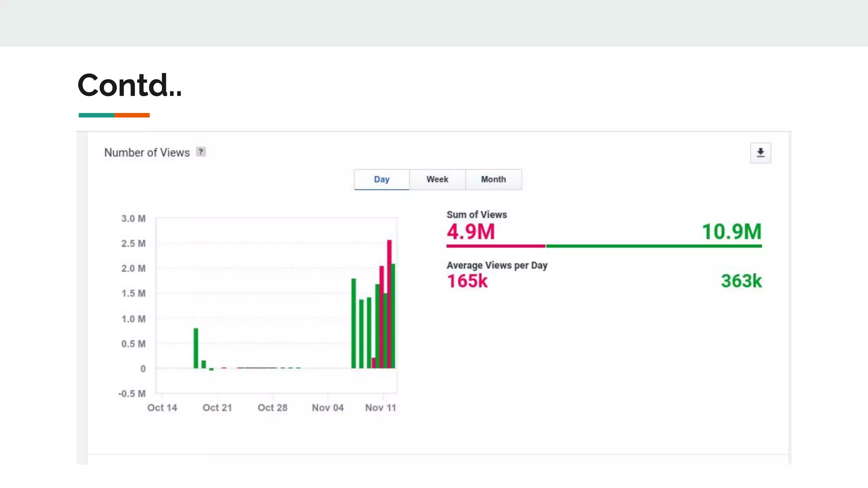
Task: Click the Contd.. slide heading
Action: (x=130, y=85)
